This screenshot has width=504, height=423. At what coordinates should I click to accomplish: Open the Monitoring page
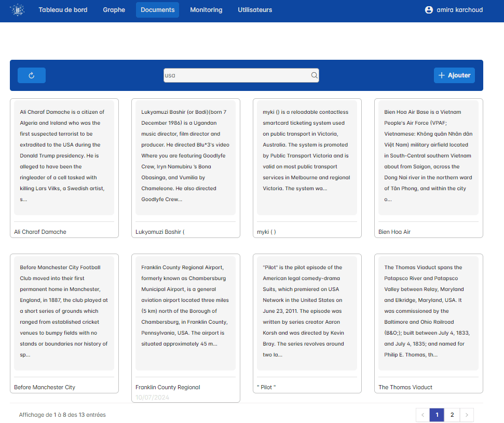click(206, 9)
